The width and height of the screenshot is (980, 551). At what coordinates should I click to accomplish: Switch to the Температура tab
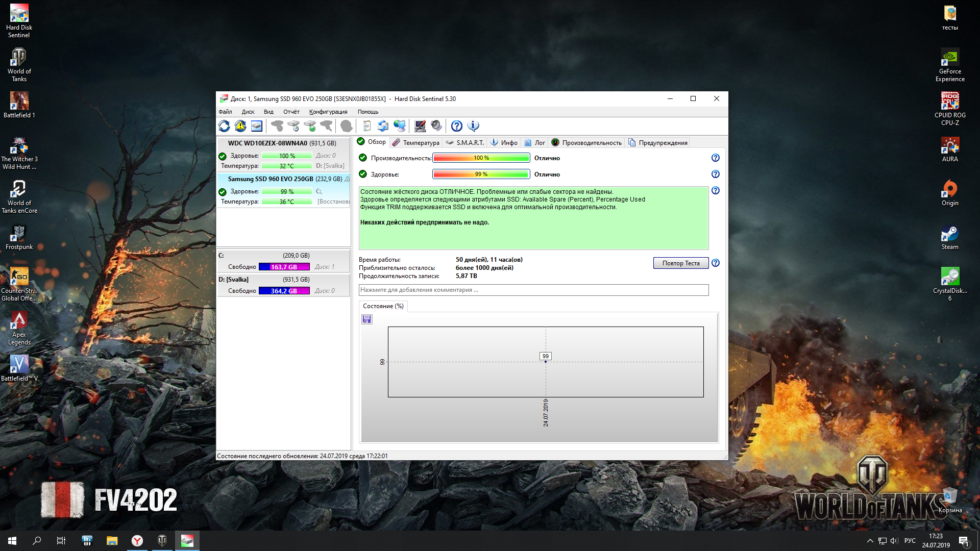[x=416, y=143]
